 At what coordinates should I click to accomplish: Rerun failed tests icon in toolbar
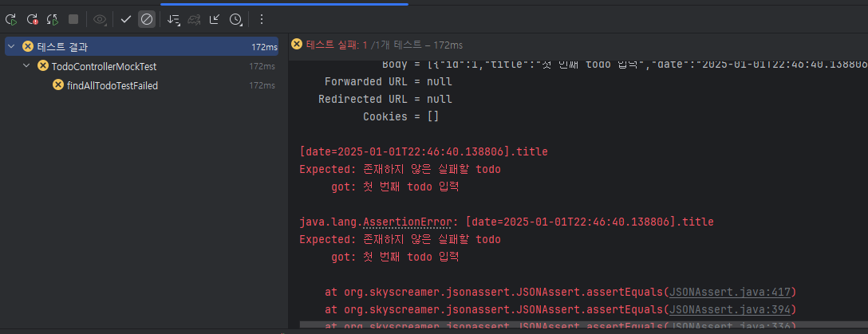click(x=32, y=20)
